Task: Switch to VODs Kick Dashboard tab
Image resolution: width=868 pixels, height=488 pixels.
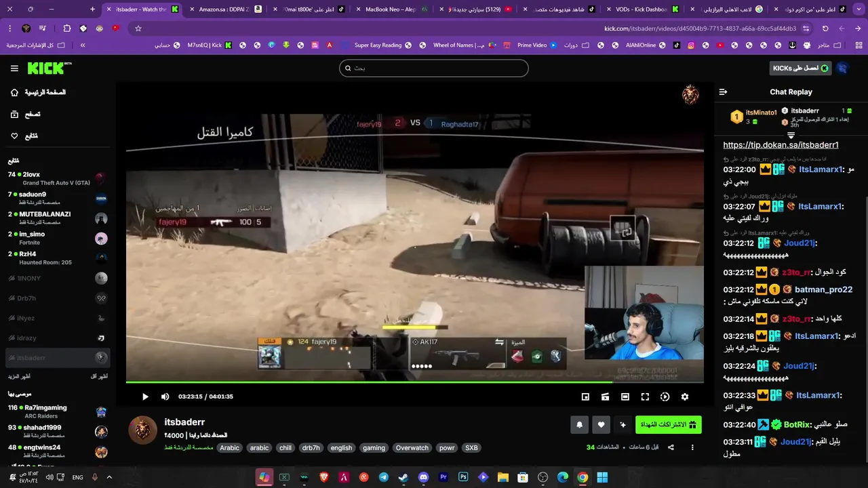Action: pos(642,9)
